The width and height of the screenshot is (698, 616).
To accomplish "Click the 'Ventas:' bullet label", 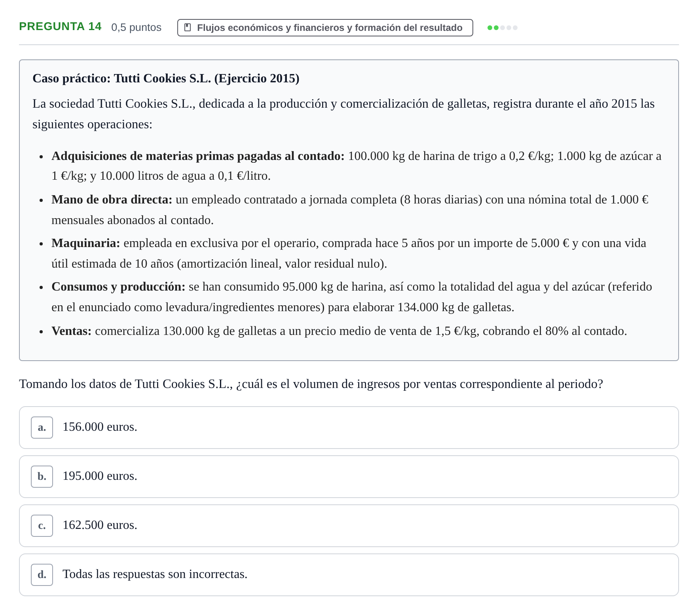I will coord(72,331).
